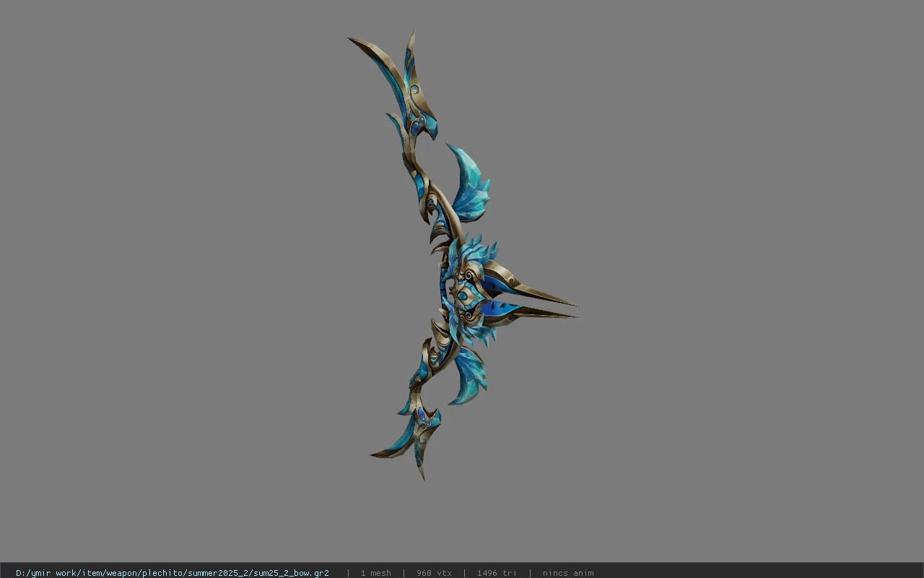The width and height of the screenshot is (924, 578).
Task: Click the "960 vtx" vertex count entry
Action: tap(434, 573)
